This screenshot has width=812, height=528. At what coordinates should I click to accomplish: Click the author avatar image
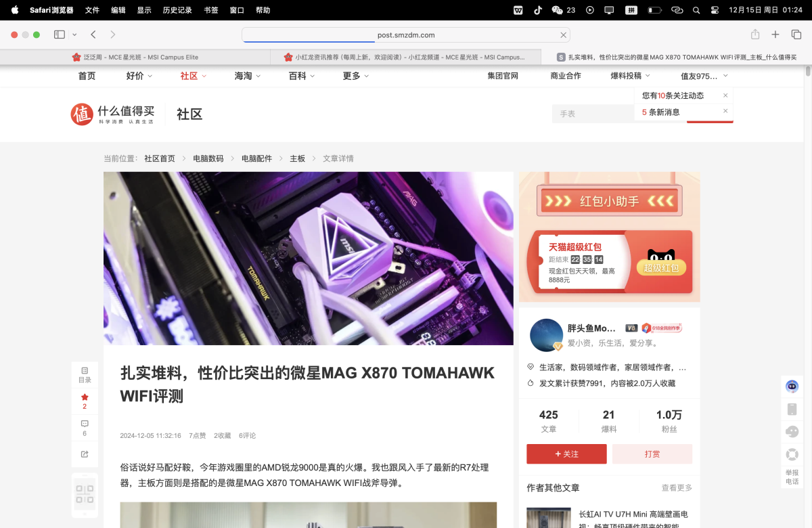point(546,335)
